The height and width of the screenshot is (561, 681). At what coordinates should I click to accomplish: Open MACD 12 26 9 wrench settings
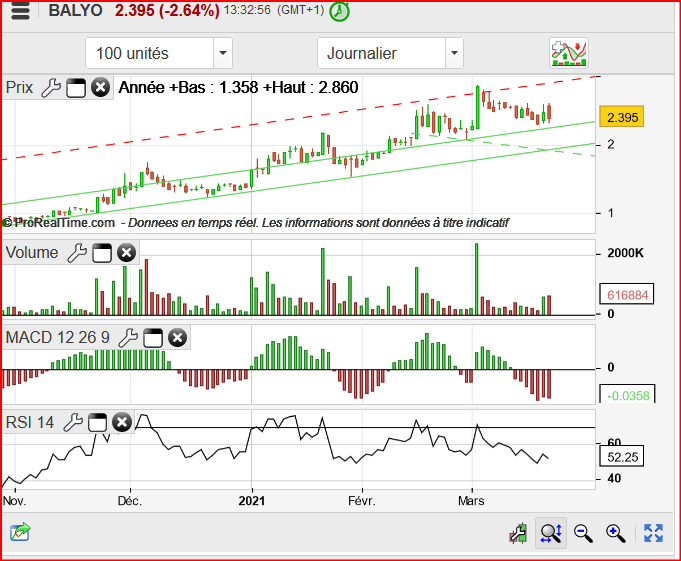pyautogui.click(x=128, y=338)
